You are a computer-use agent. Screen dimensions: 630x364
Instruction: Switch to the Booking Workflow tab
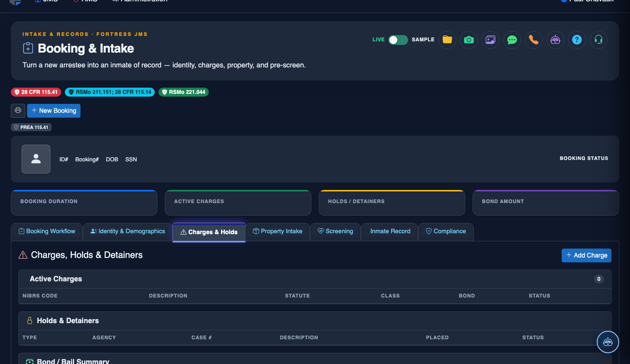click(x=47, y=231)
